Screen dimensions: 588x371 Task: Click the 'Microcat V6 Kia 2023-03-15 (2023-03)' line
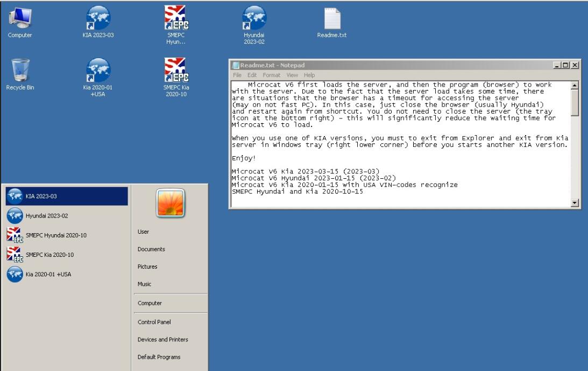(x=306, y=172)
